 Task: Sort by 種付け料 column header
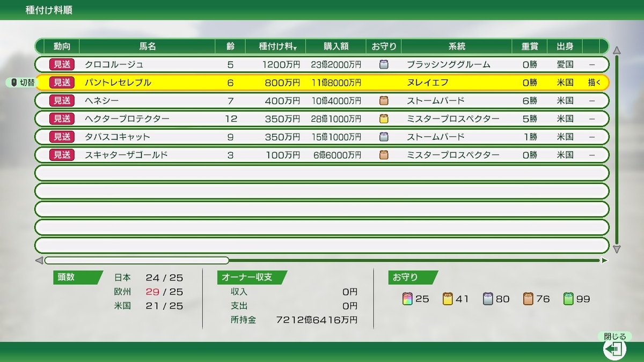(275, 47)
